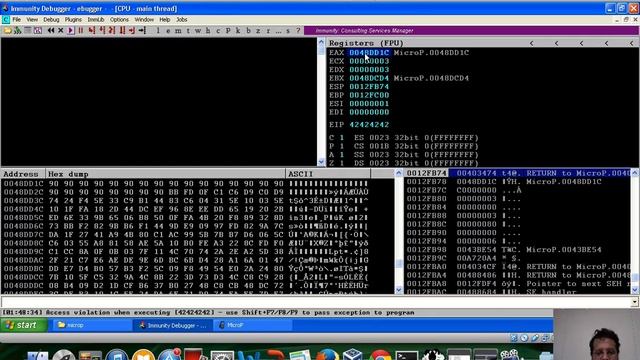Image resolution: width=640 pixels, height=360 pixels.
Task: Click Immunity Consulting Services Manager banner
Action: point(471,31)
